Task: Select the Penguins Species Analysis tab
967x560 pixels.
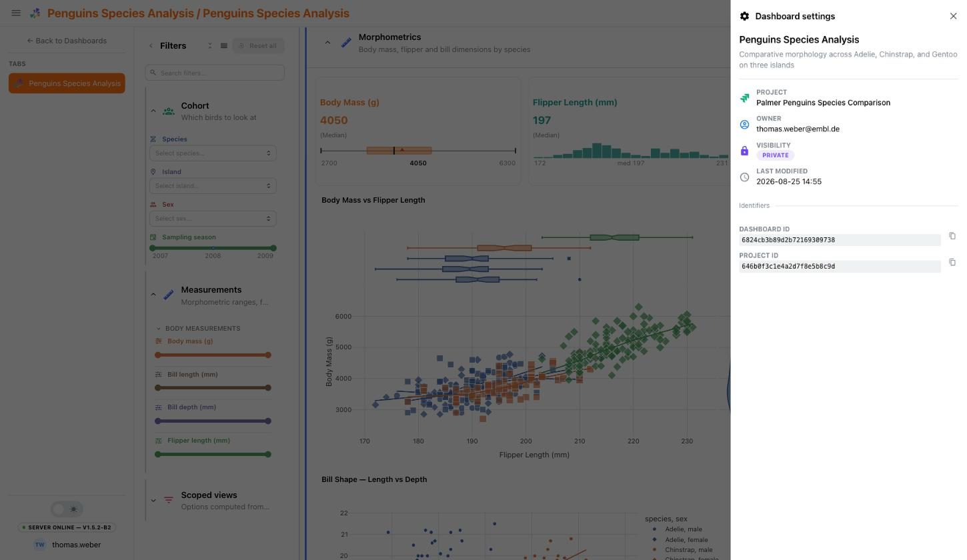Action: tap(67, 83)
